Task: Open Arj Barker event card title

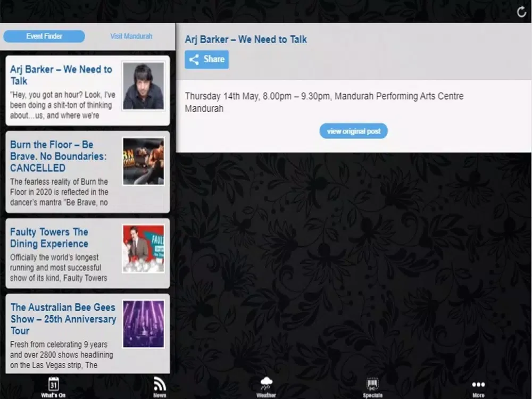Action: pos(61,75)
